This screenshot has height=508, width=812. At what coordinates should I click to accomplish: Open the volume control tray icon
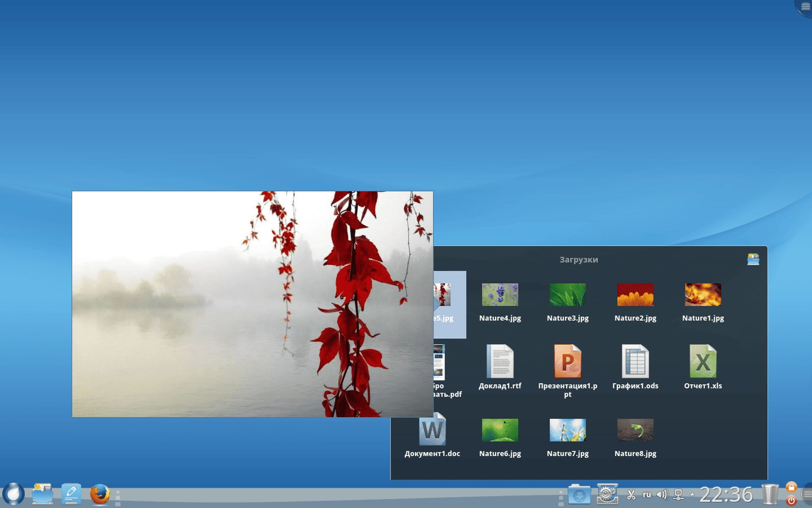click(x=662, y=495)
